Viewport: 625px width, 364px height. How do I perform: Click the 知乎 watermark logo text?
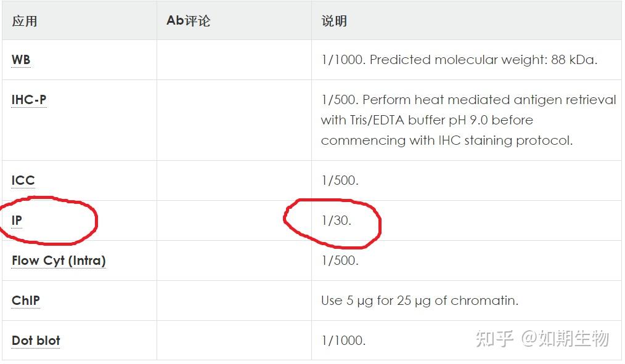(x=495, y=338)
